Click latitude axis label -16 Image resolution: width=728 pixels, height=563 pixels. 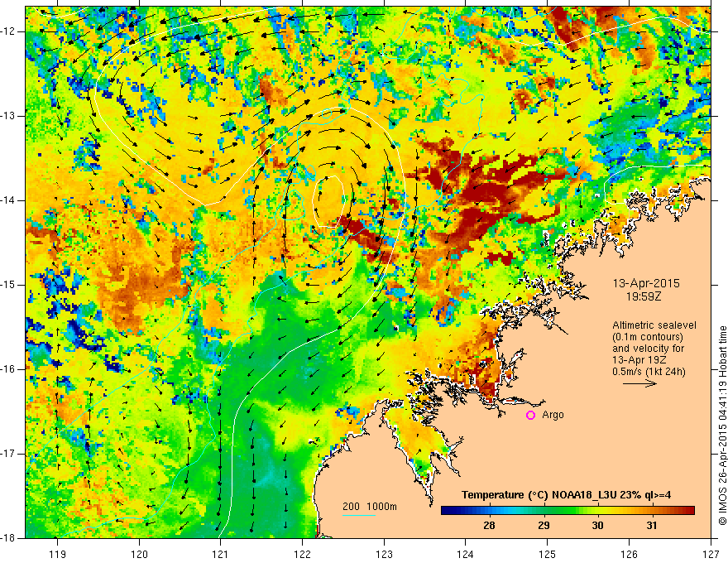(x=9, y=369)
